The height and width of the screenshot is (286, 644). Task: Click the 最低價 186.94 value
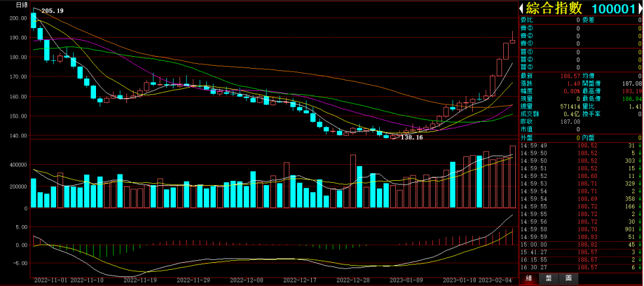coord(631,99)
